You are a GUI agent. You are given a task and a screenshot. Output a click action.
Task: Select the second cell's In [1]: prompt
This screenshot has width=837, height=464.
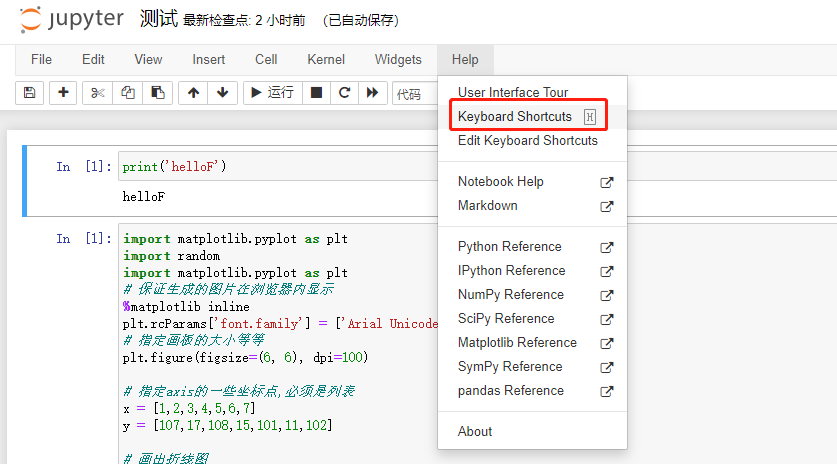coord(84,239)
